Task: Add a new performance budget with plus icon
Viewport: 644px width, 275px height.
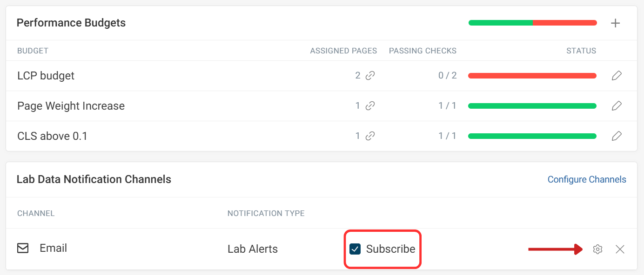Action: 615,23
